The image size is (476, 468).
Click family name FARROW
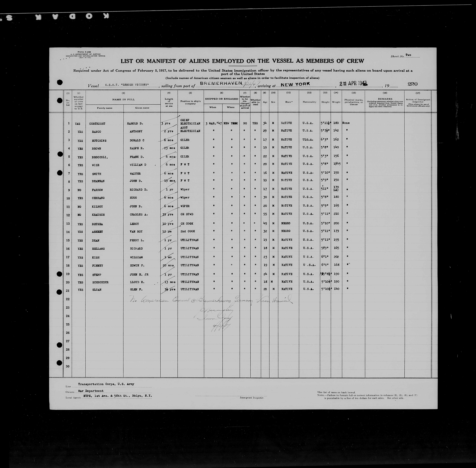click(x=97, y=190)
